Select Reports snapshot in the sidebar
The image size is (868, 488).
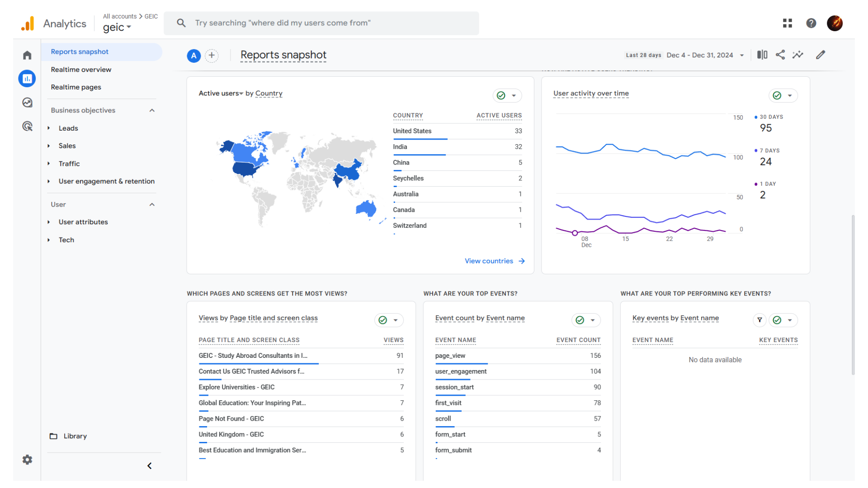coord(102,52)
